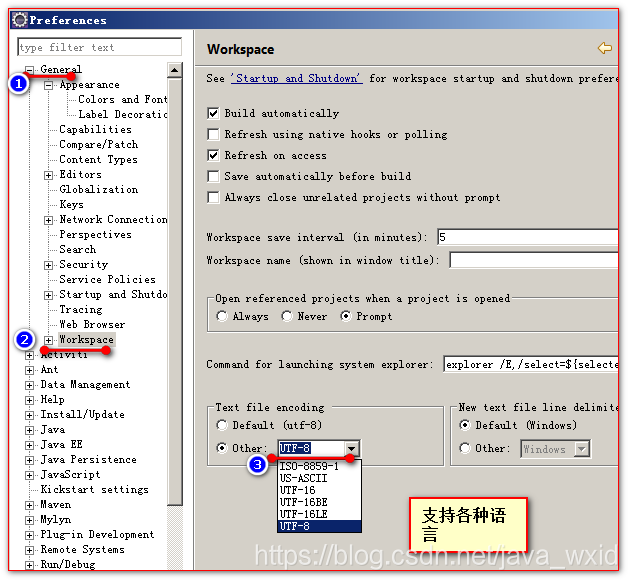Viewport: 628px width, 580px height.
Task: Enable Refresh using native hooks or polling
Action: tap(213, 134)
